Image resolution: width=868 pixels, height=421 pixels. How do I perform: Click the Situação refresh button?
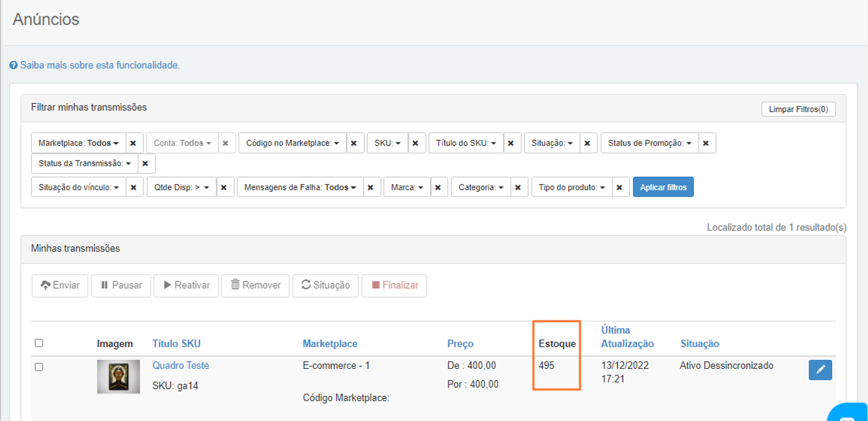(x=325, y=285)
